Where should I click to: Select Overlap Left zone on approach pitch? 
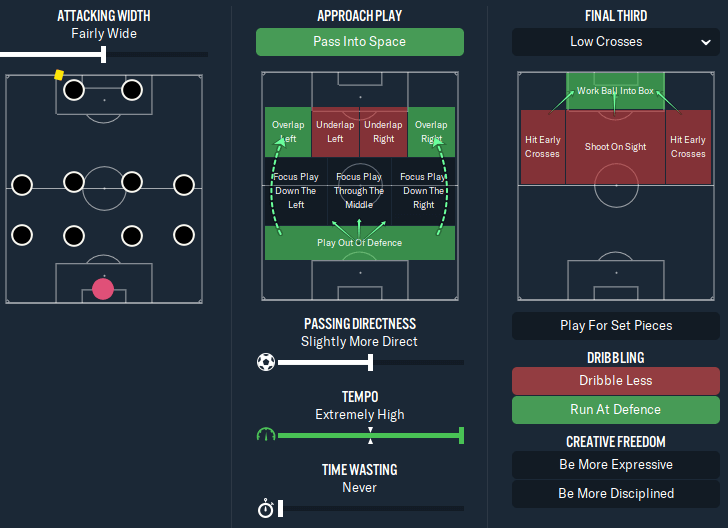tap(288, 132)
